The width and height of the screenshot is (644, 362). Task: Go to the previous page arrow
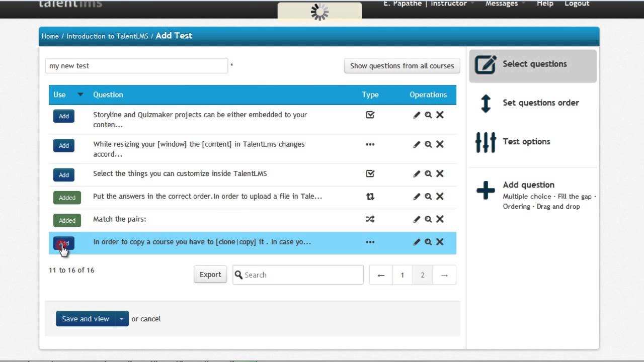tap(381, 275)
